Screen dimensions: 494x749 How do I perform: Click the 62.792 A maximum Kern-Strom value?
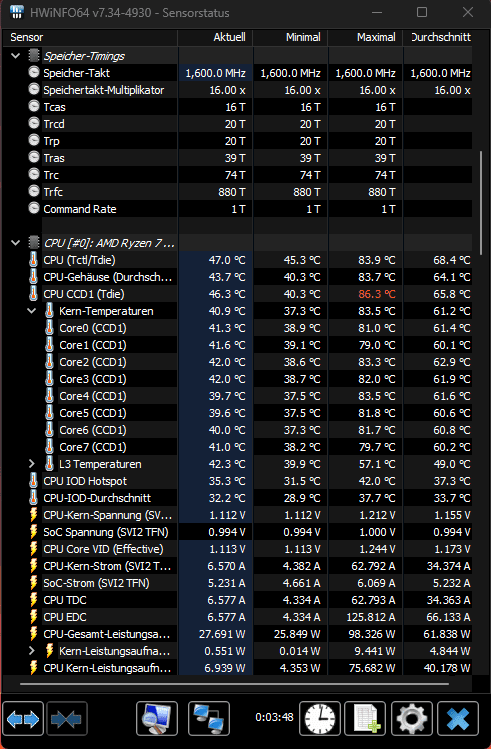point(373,566)
